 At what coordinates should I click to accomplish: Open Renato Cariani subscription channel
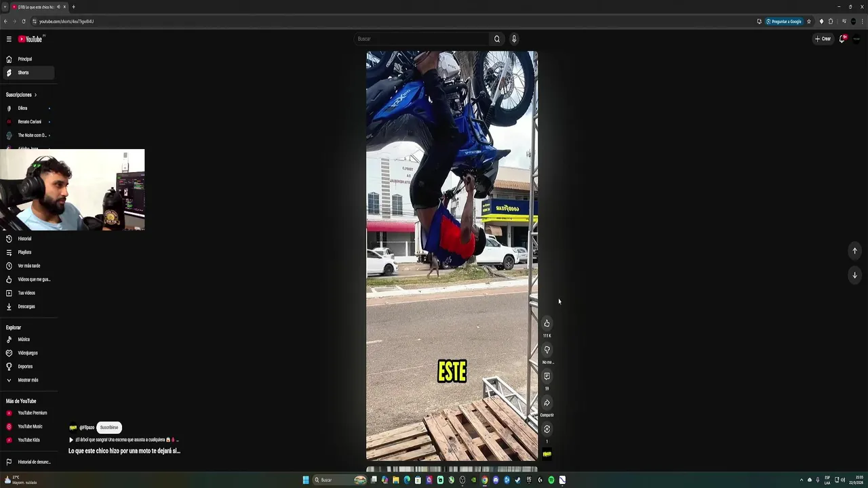(x=27, y=122)
